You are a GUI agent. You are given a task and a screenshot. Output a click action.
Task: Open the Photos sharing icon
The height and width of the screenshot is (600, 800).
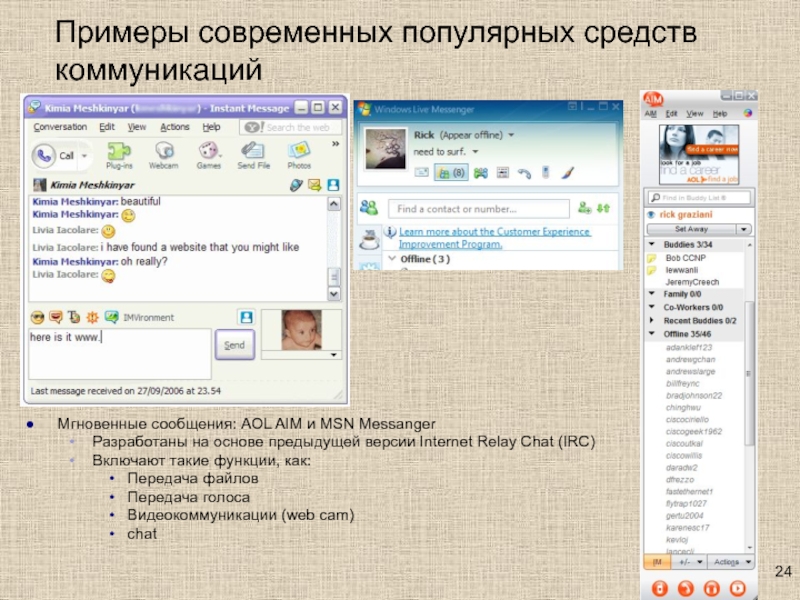point(299,152)
